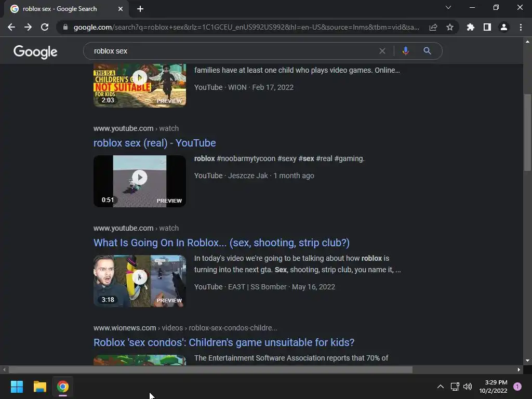Open the Chrome side panel
Viewport: 532px width, 399px height.
pyautogui.click(x=487, y=27)
